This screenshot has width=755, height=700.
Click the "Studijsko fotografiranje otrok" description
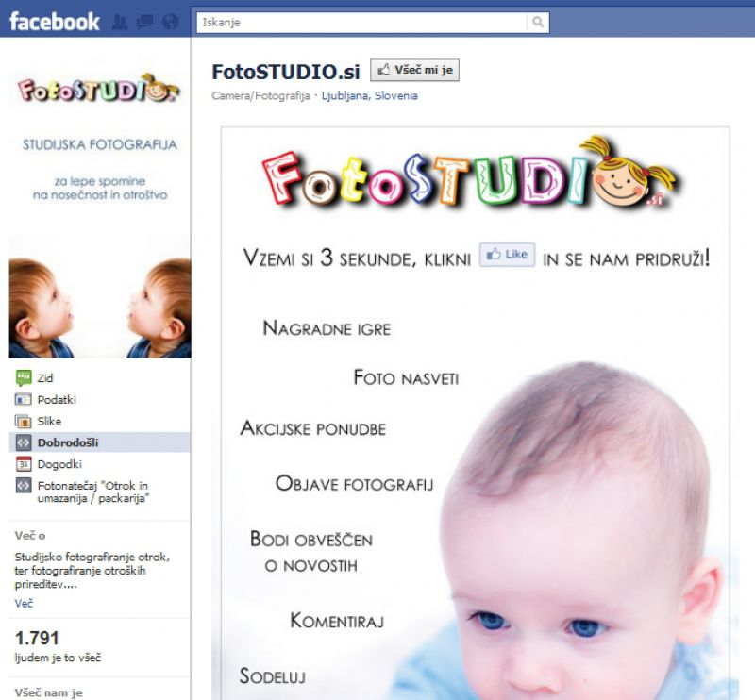pos(92,571)
